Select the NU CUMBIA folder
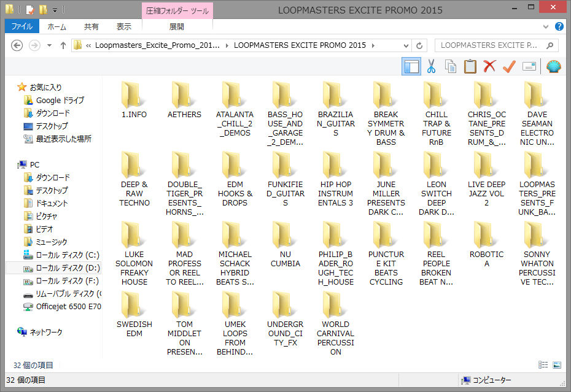Image resolution: width=571 pixels, height=392 pixels. 285,244
